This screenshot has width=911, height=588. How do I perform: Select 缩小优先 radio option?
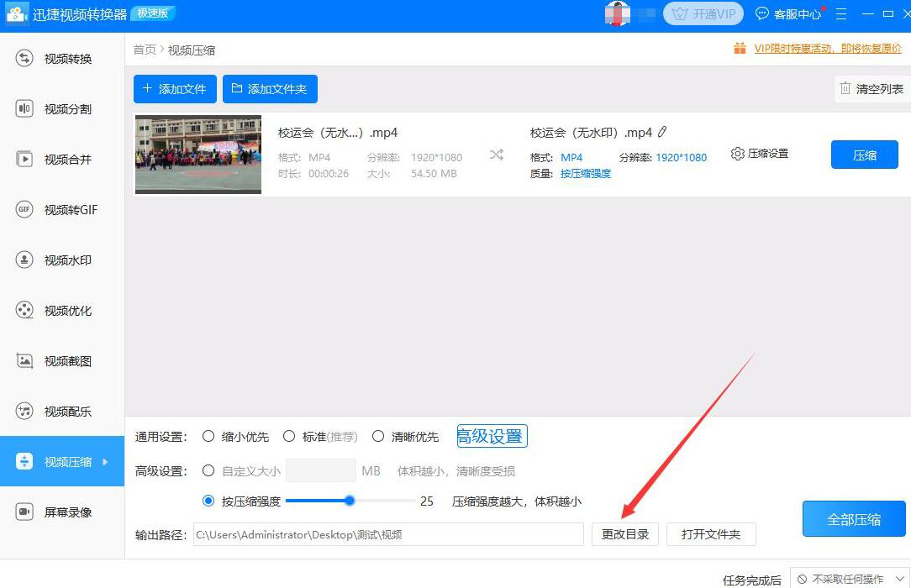click(x=235, y=437)
